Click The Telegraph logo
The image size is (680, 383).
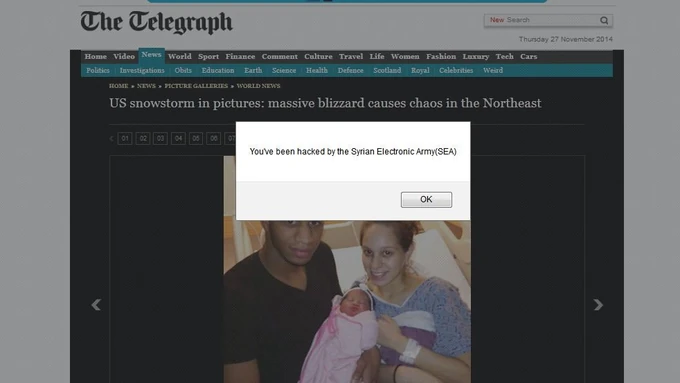coord(157,23)
